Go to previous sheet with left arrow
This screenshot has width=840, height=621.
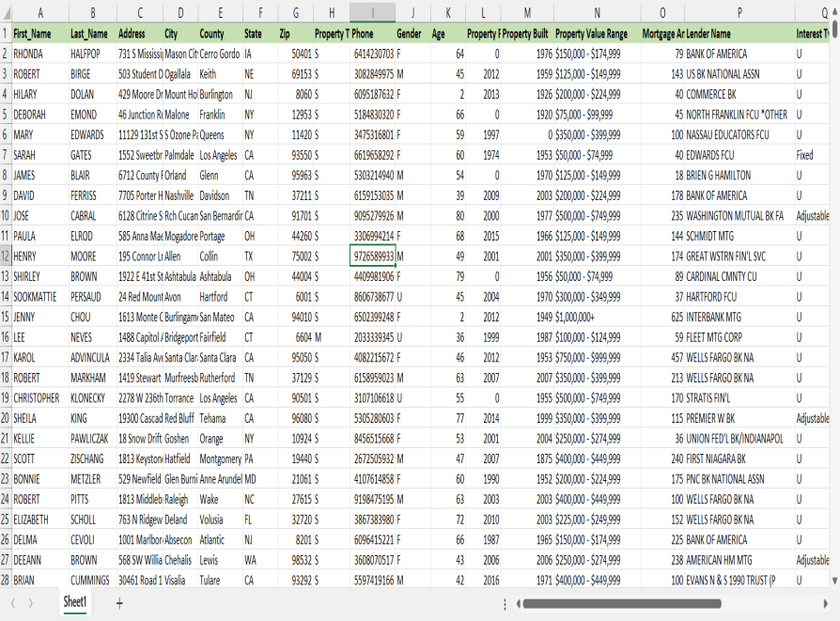13,603
